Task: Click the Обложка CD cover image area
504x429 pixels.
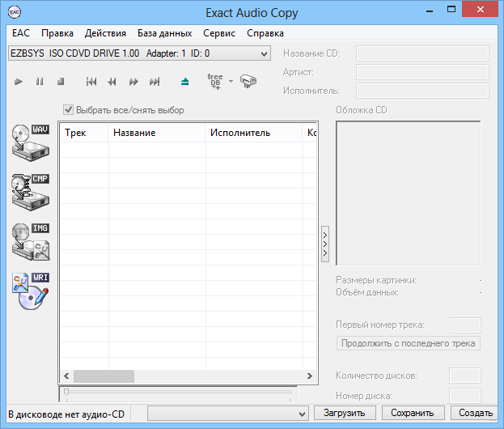Action: tap(409, 193)
